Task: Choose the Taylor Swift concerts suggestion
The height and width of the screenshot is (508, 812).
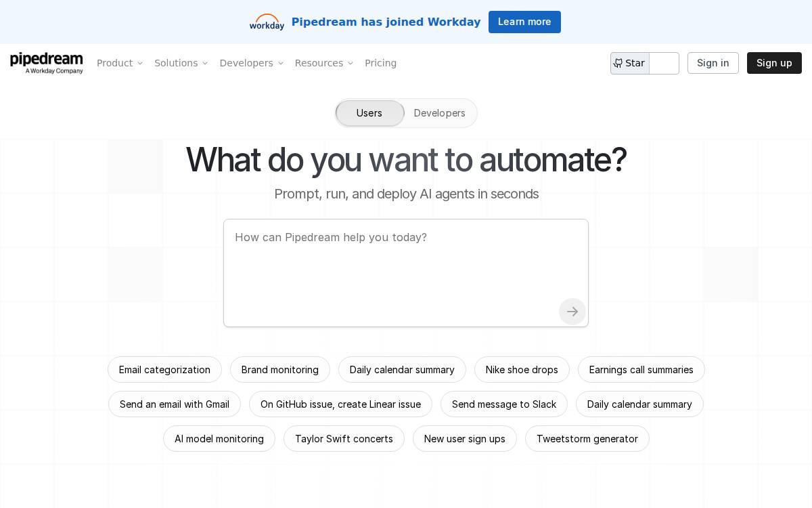Action: point(344,439)
